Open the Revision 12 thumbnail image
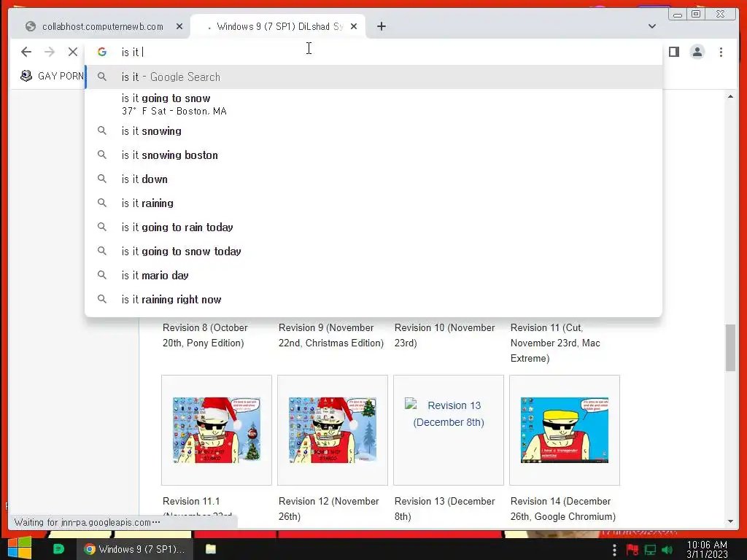Viewport: 747px width, 560px height. pyautogui.click(x=333, y=430)
